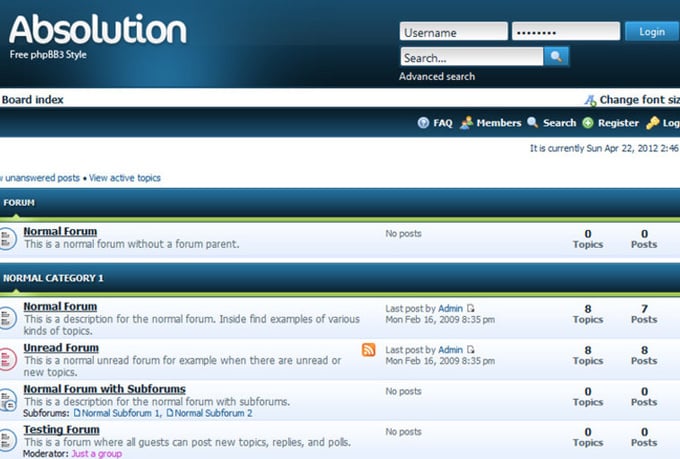This screenshot has height=459, width=680.
Task: Click the Normal Subforum 1 page icon
Action: 77,413
